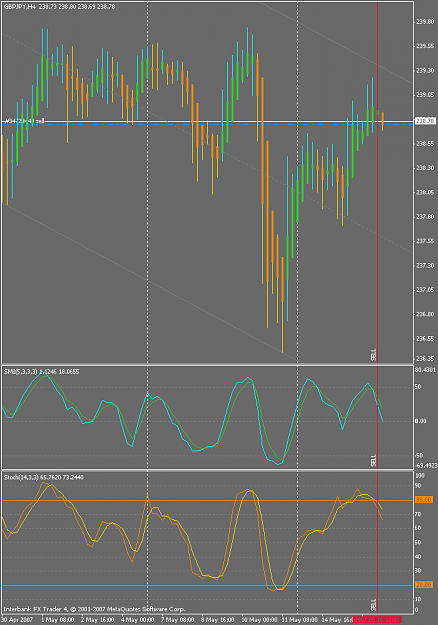This screenshot has width=438, height=625.
Task: Click the 50 label on the stochastic scale
Action: tap(418, 542)
